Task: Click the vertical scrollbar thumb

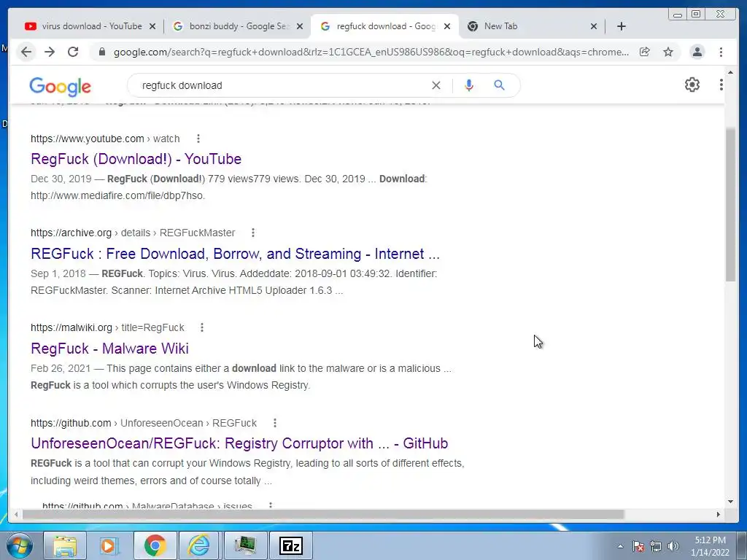Action: click(x=731, y=205)
